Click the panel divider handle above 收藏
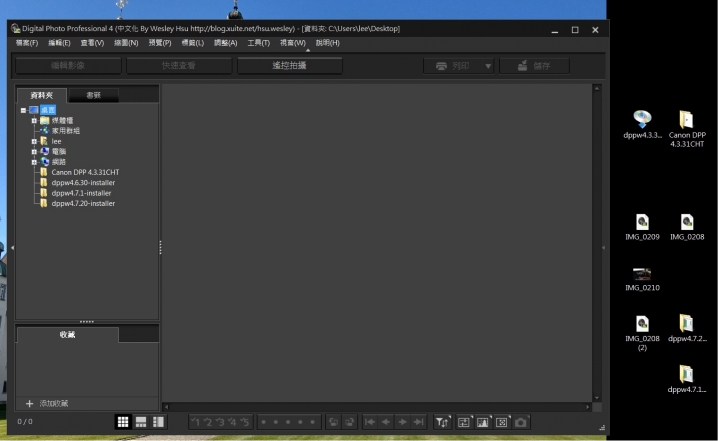The image size is (720, 441). pos(87,322)
